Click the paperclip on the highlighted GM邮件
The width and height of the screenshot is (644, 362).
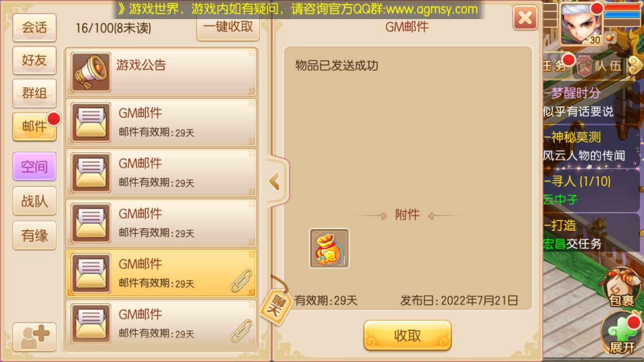pyautogui.click(x=241, y=281)
